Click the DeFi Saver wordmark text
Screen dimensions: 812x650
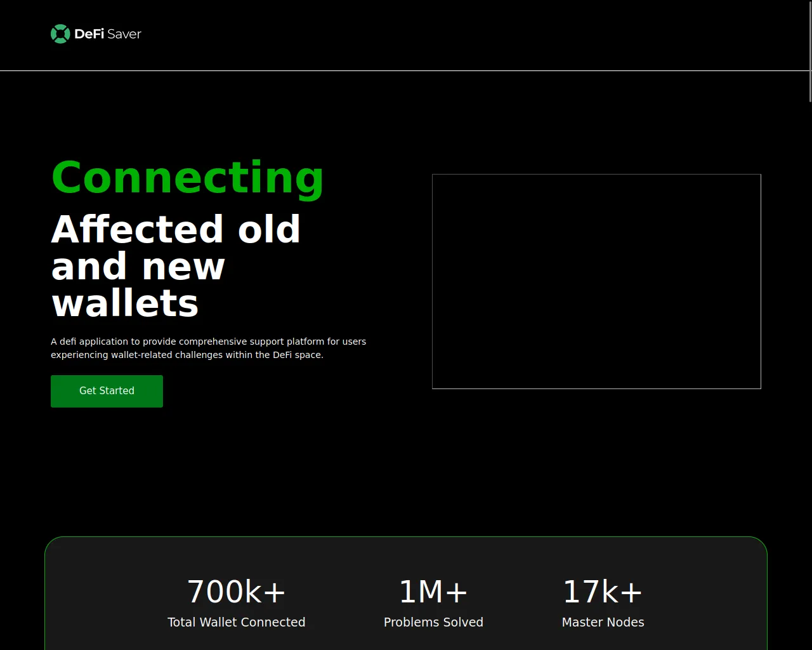click(x=108, y=34)
